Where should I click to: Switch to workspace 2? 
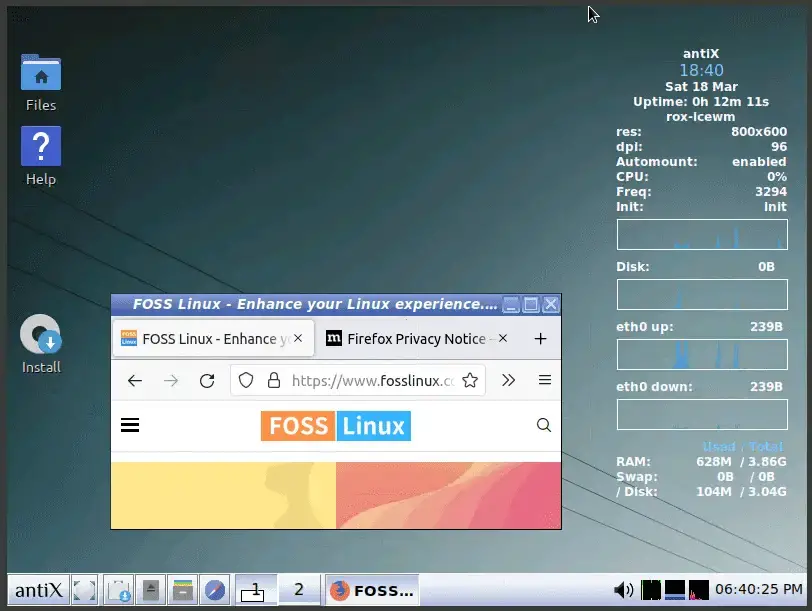point(299,590)
